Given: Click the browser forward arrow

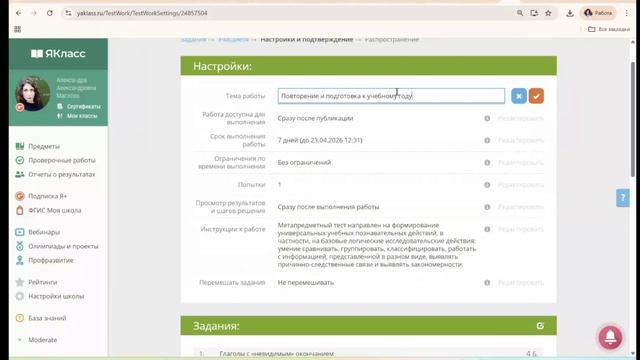Looking at the screenshot, I should coord(34,13).
